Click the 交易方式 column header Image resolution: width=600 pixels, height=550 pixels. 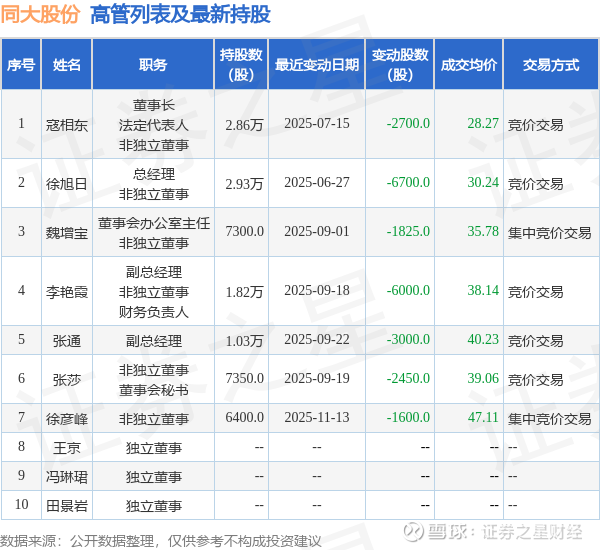click(x=551, y=64)
